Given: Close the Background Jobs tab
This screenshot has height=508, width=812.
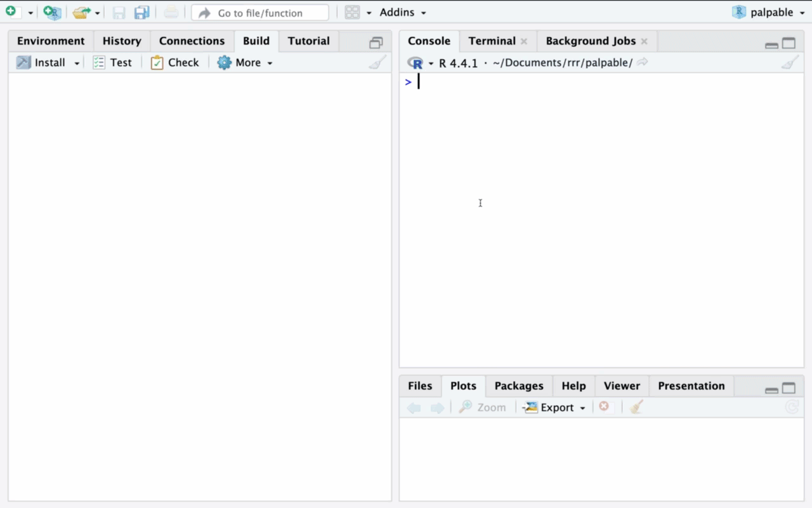Looking at the screenshot, I should 644,41.
